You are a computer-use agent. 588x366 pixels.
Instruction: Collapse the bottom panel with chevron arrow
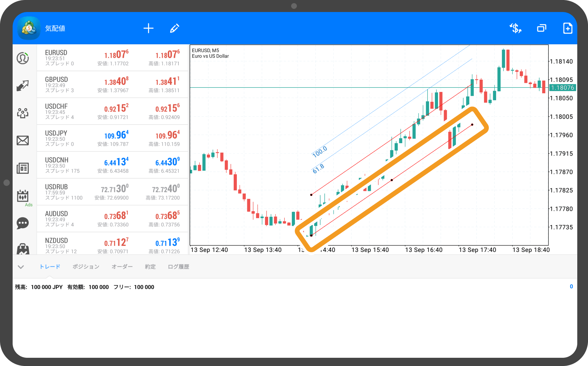[21, 267]
